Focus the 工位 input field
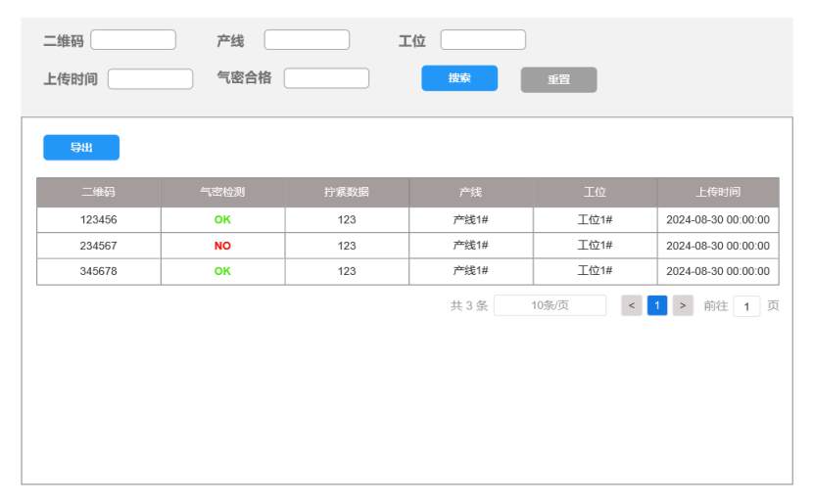Viewport: 813px width, 504px height. (483, 40)
